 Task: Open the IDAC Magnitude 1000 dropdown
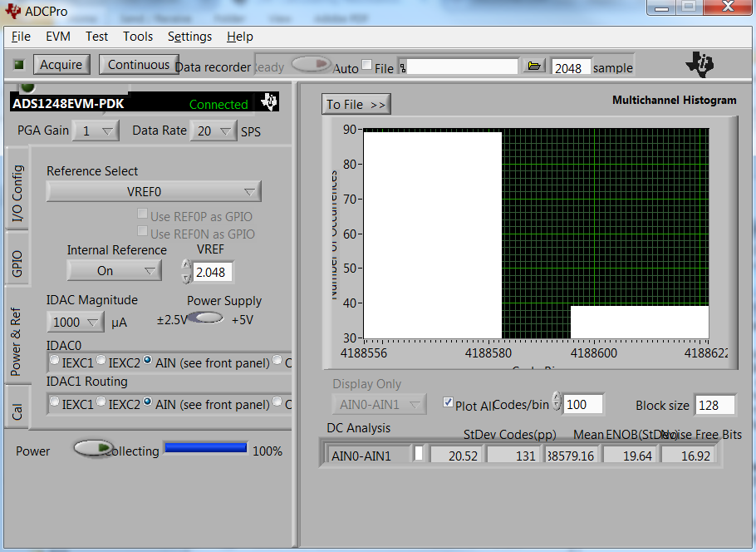pyautogui.click(x=76, y=322)
